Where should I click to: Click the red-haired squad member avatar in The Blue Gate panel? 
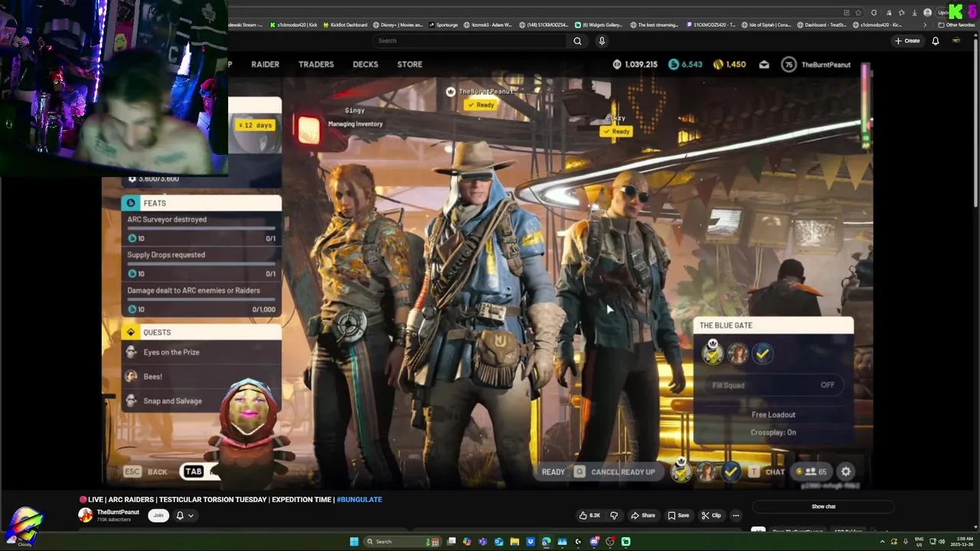[x=738, y=353]
